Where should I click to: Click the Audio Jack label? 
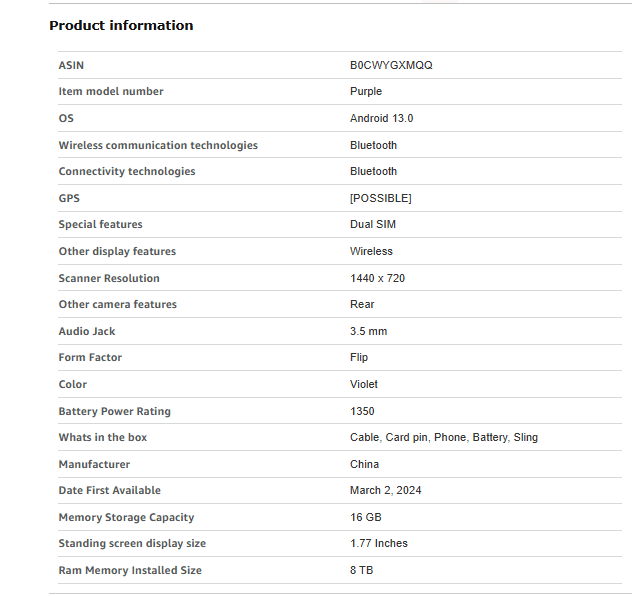[x=87, y=332]
